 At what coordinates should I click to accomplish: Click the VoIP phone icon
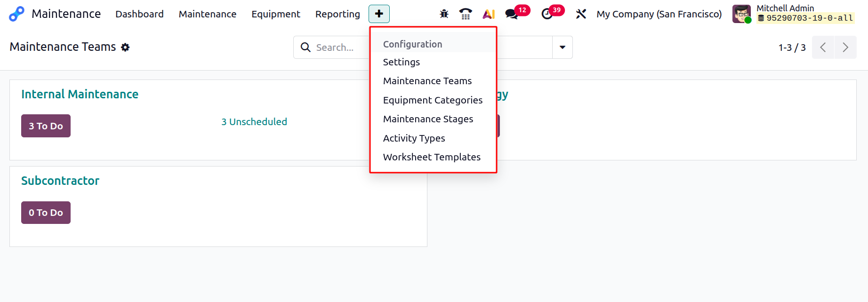[466, 14]
